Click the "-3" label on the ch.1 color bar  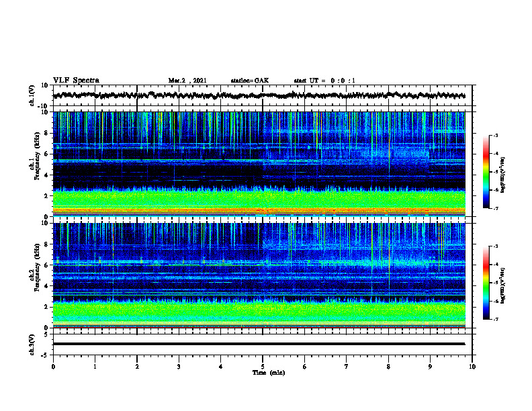tap(495, 136)
